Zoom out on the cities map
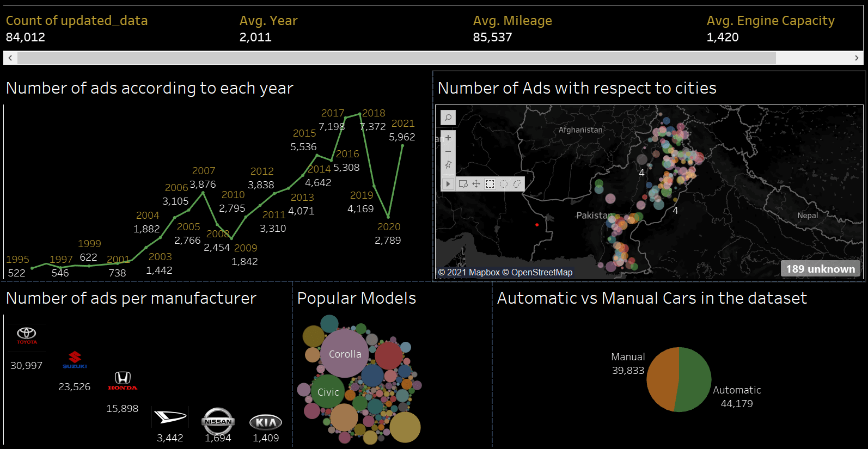The height and width of the screenshot is (449, 868). [x=448, y=151]
